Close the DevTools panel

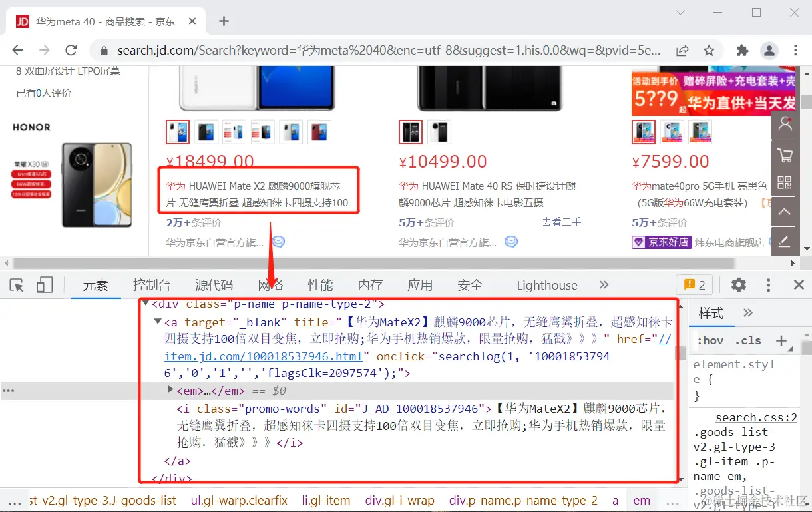point(799,285)
